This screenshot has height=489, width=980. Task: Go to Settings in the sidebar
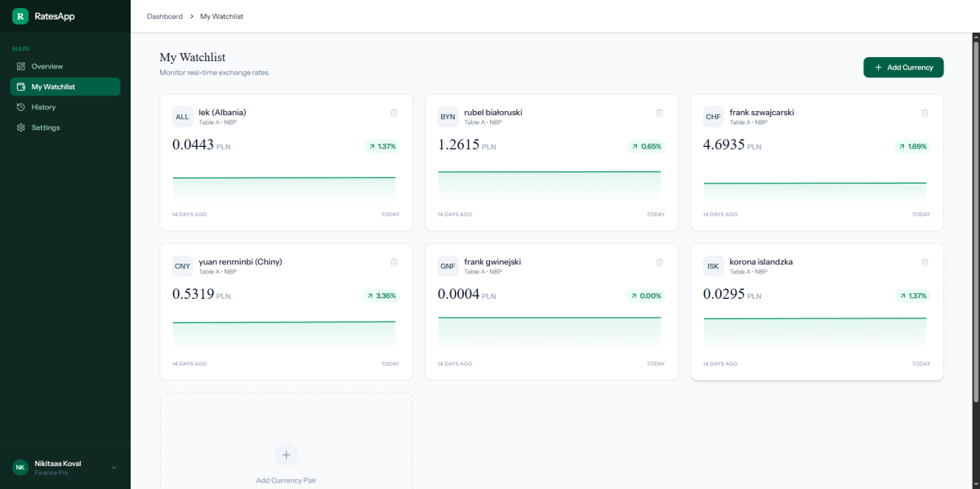tap(45, 127)
